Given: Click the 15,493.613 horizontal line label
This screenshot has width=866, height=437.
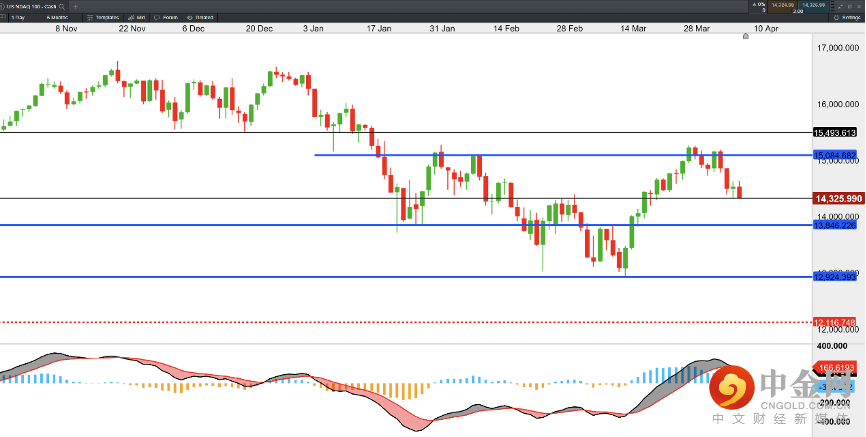Looking at the screenshot, I should 835,132.
